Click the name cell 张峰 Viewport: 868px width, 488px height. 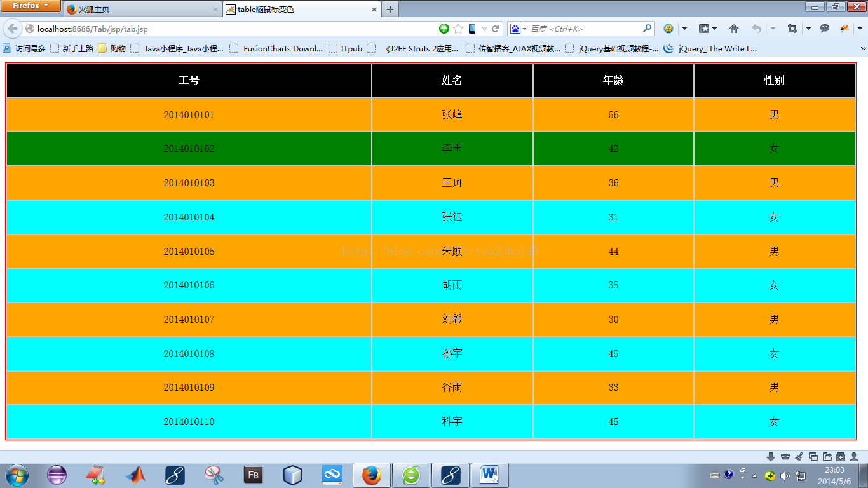click(452, 115)
